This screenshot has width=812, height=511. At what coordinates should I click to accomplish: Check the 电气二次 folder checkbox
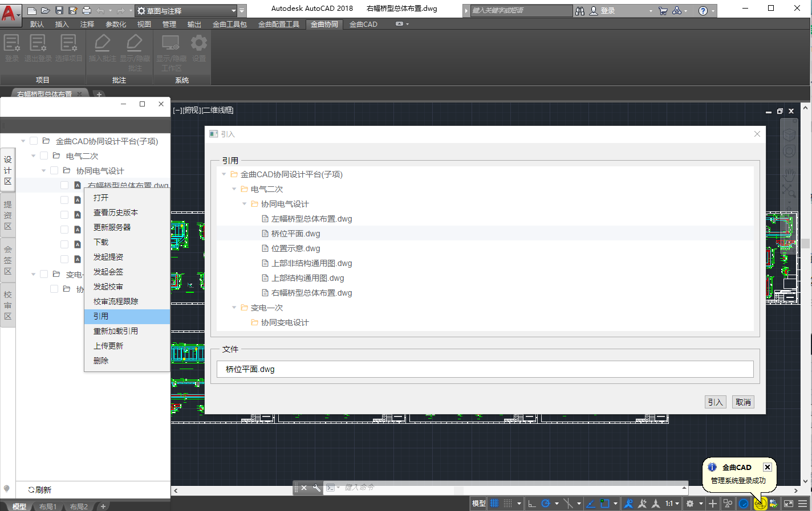click(x=44, y=156)
